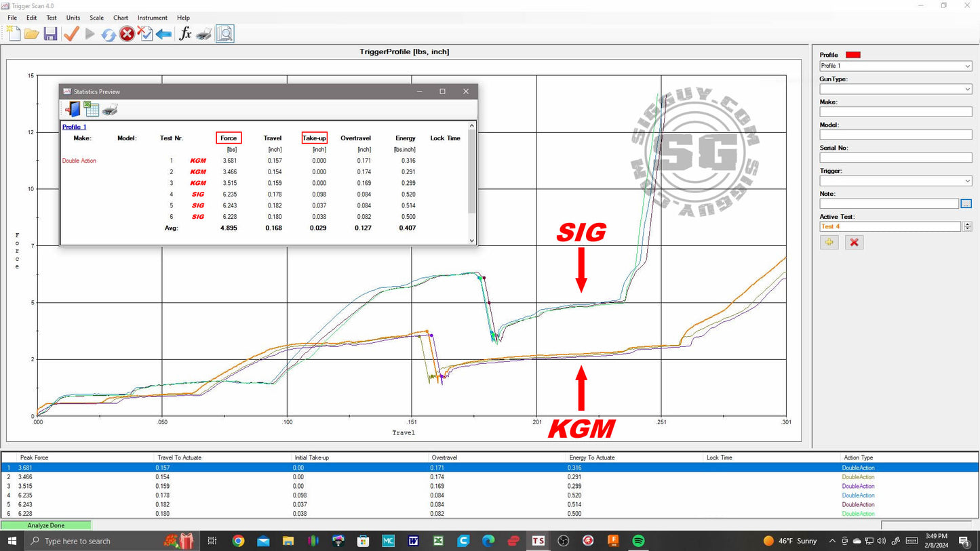Click the Note input field
Image resolution: width=980 pixels, height=551 pixels.
(889, 203)
